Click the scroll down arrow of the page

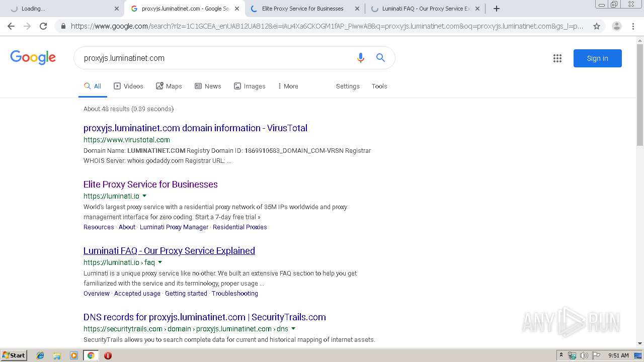(x=640, y=343)
